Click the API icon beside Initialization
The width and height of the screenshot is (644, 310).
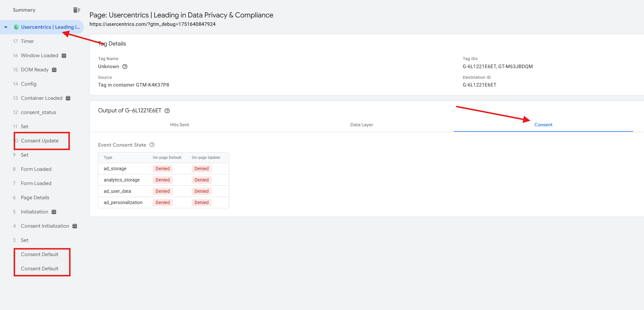[x=54, y=212]
